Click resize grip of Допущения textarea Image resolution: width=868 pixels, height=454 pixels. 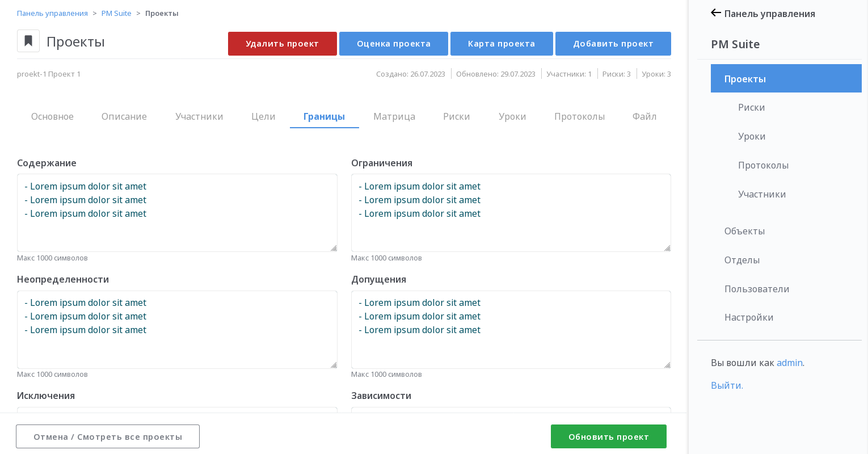[667, 365]
